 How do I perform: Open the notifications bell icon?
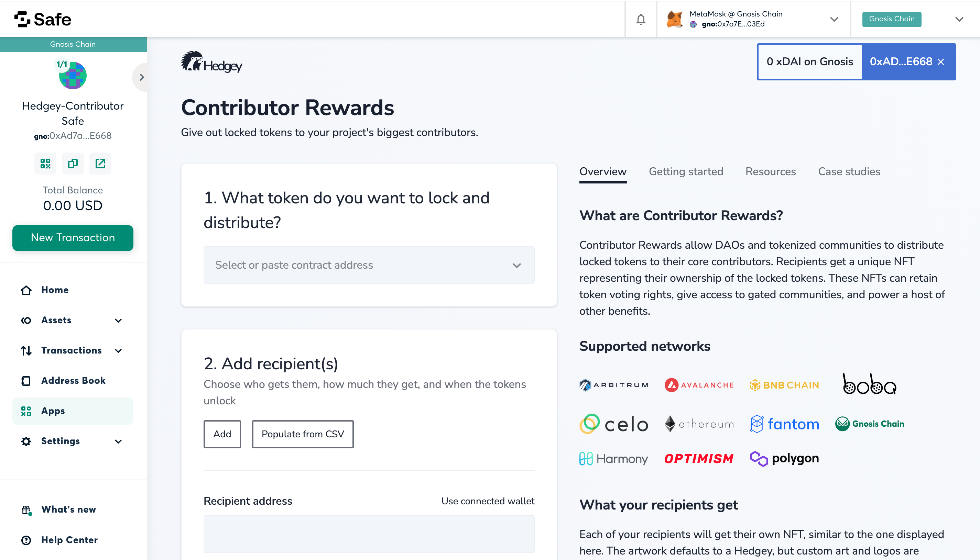(641, 19)
